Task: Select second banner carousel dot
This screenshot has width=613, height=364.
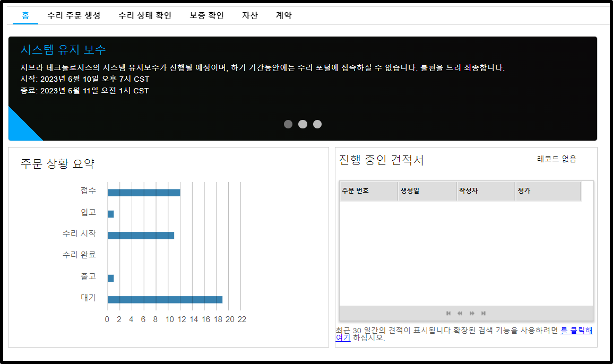Action: coord(303,124)
